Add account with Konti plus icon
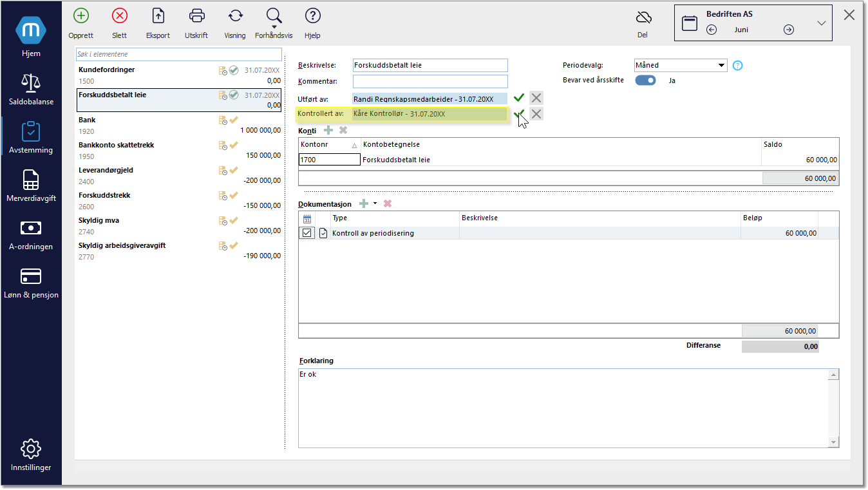This screenshot has height=490, width=868. pyautogui.click(x=328, y=130)
